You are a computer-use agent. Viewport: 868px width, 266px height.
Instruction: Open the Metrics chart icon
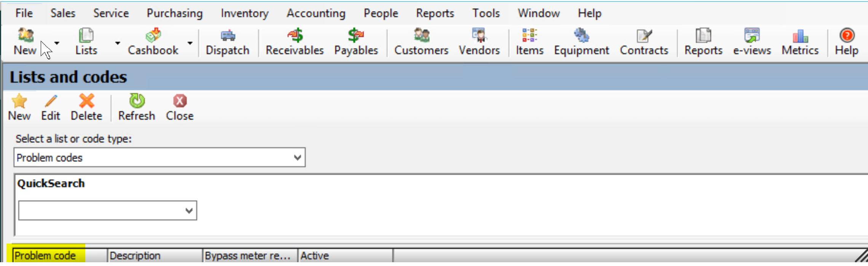pos(800,42)
